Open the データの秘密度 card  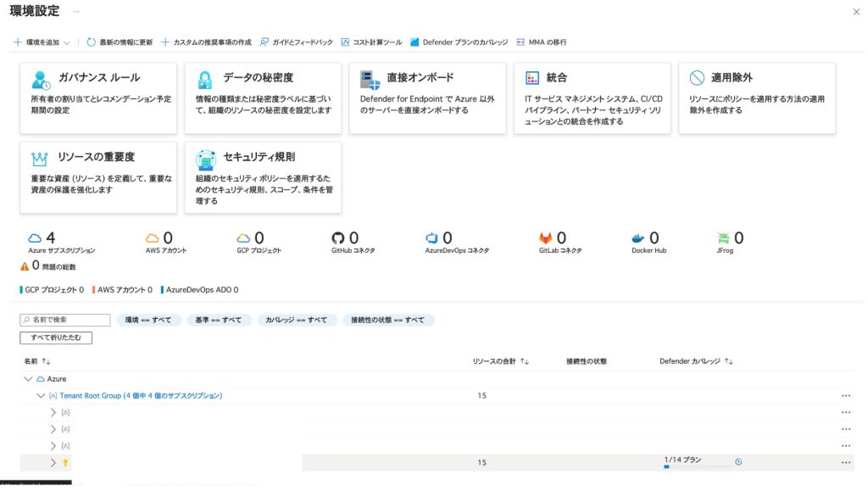coord(262,98)
